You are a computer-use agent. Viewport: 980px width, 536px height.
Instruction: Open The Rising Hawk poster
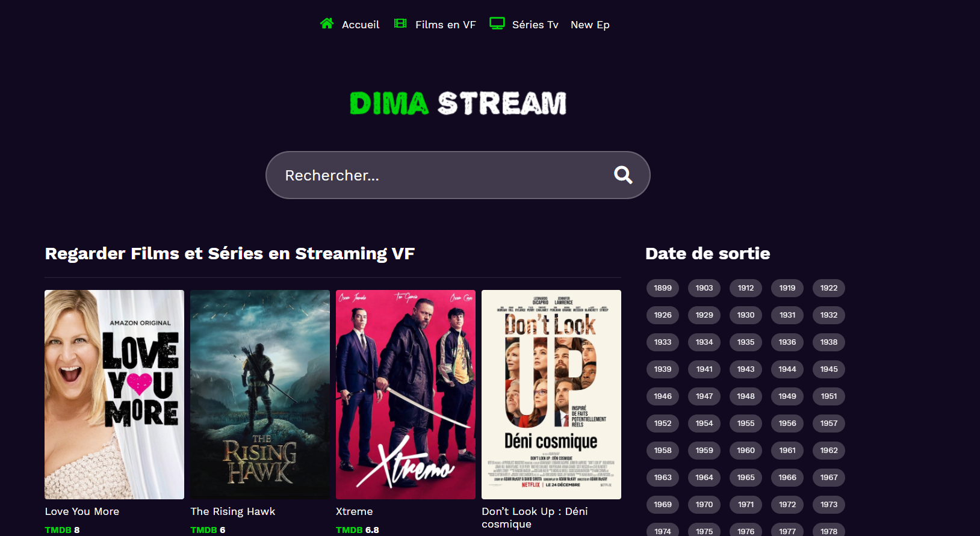[260, 395]
